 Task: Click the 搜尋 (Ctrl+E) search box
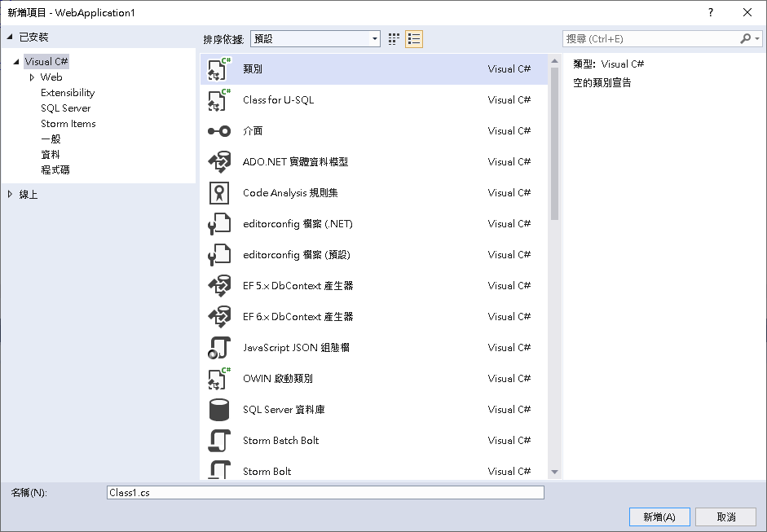(x=650, y=38)
